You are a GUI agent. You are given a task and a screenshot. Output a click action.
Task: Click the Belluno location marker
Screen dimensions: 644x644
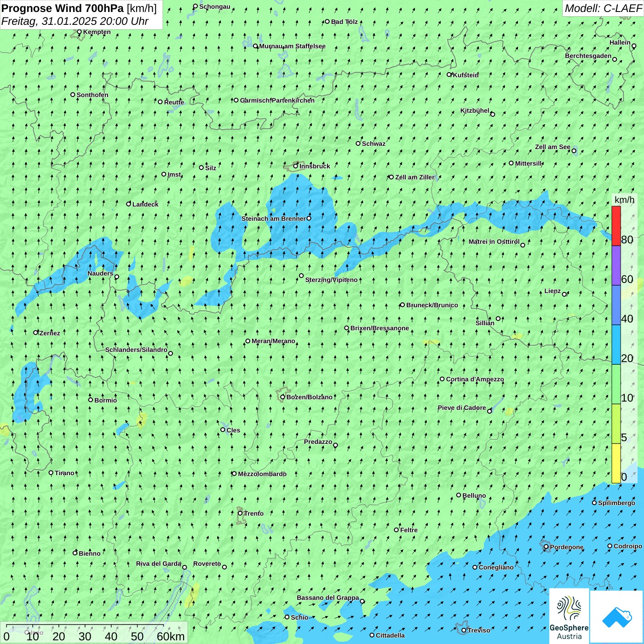click(459, 495)
